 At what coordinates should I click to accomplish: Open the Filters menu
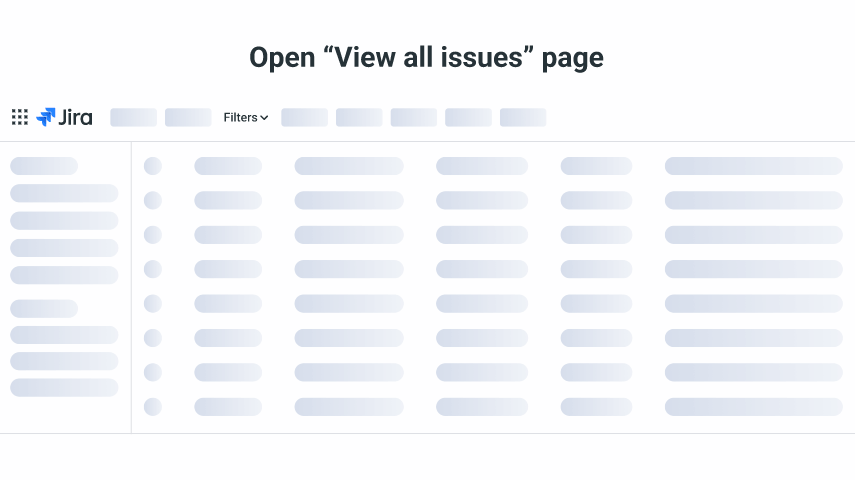coord(240,117)
